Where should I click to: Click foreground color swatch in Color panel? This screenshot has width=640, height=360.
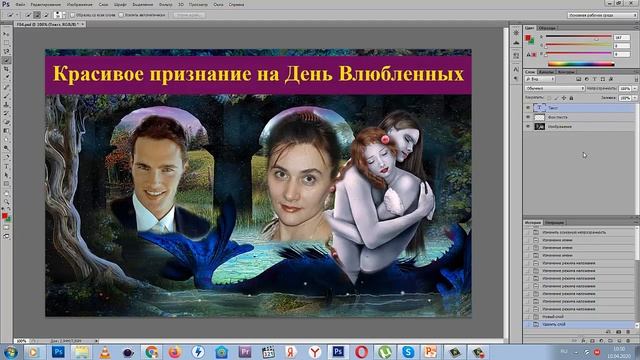coord(528,38)
